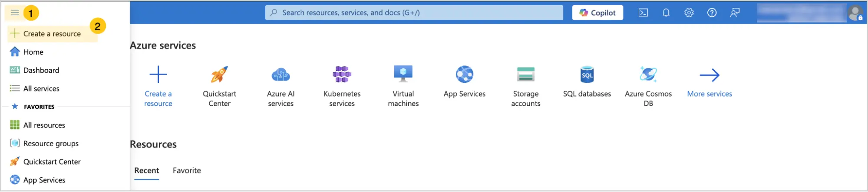Click the green All resources grid icon

click(15, 125)
